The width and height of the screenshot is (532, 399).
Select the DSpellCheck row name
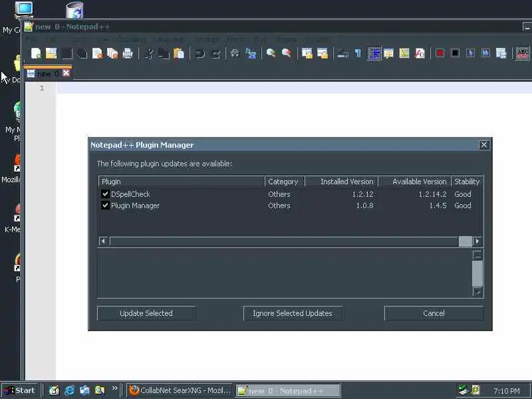pyautogui.click(x=130, y=194)
